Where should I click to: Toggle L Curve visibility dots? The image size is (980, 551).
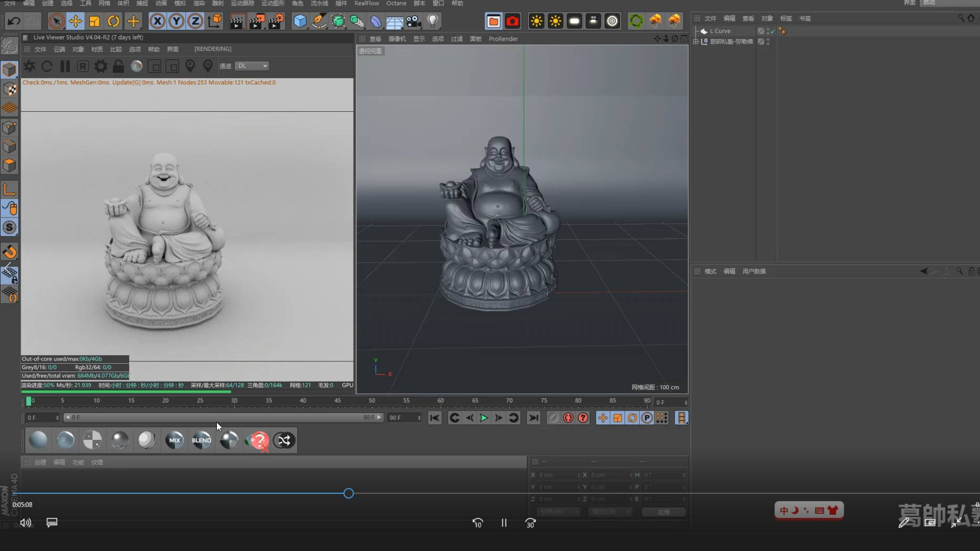pos(768,31)
